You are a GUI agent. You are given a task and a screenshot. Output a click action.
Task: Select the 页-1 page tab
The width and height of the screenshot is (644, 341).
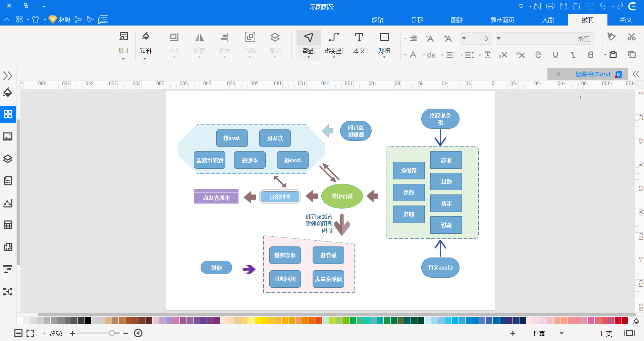tap(539, 333)
